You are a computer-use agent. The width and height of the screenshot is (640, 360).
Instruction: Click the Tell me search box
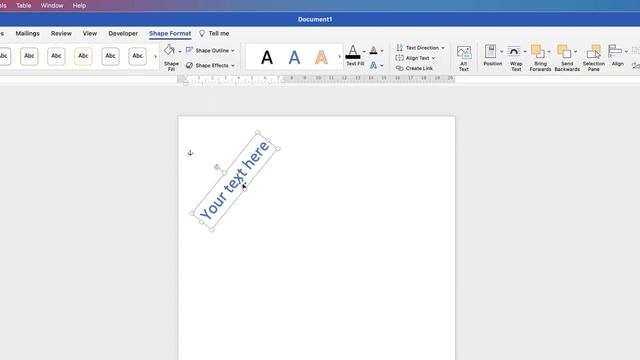tap(214, 33)
